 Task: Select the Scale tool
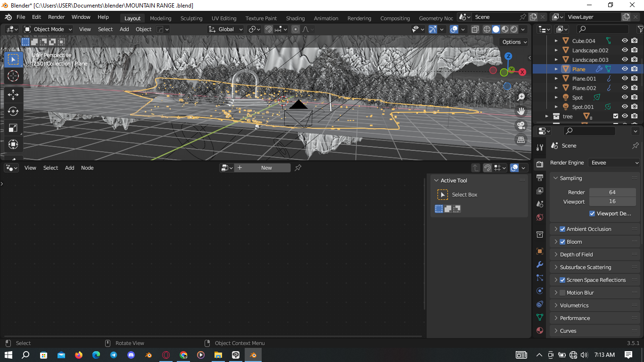point(13,128)
